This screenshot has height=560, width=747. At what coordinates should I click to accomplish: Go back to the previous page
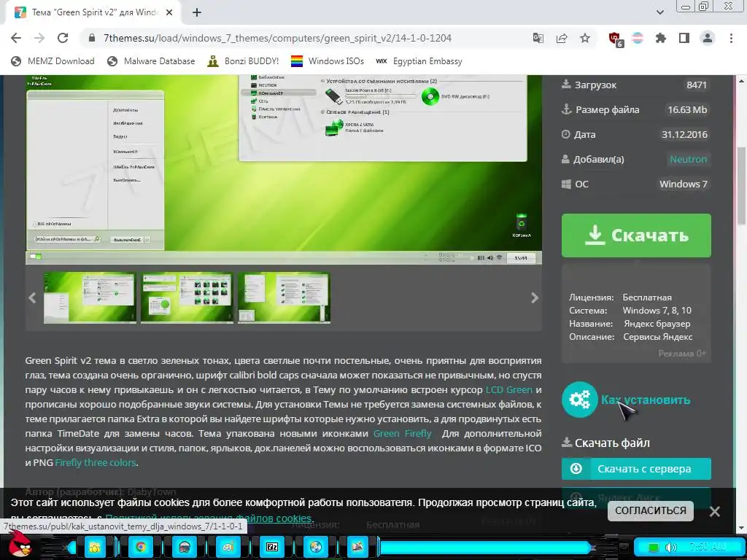click(16, 38)
